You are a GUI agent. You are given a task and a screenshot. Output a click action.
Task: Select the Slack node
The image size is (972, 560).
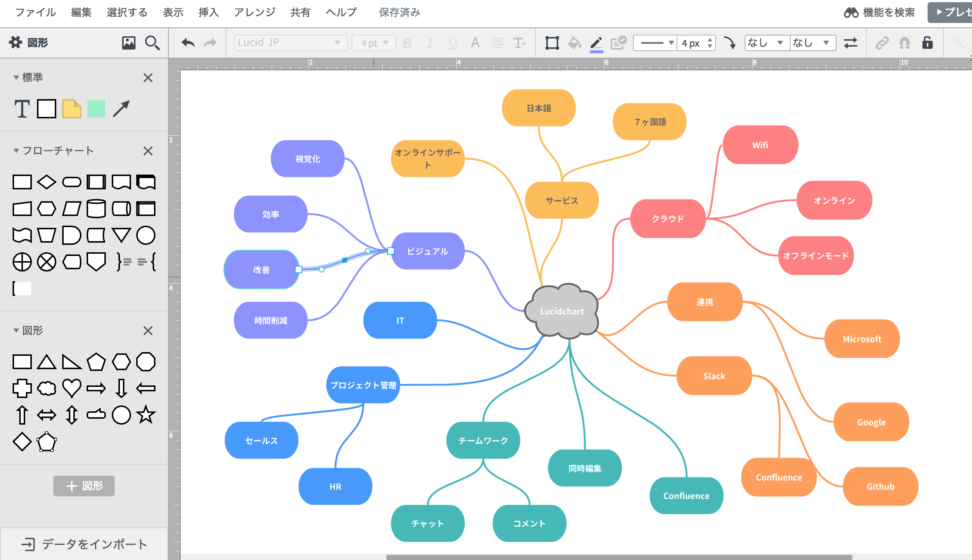click(714, 376)
